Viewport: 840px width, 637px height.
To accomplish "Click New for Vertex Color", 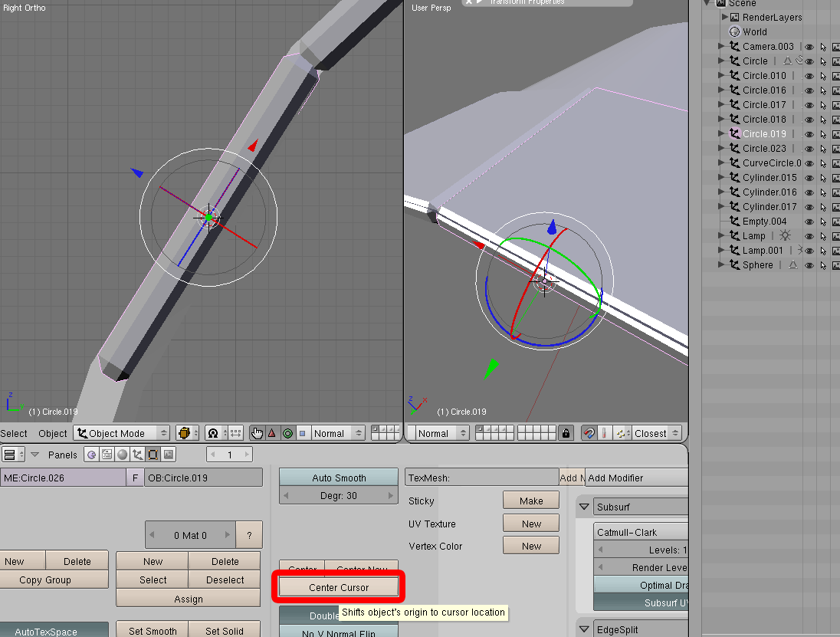I will pos(531,546).
